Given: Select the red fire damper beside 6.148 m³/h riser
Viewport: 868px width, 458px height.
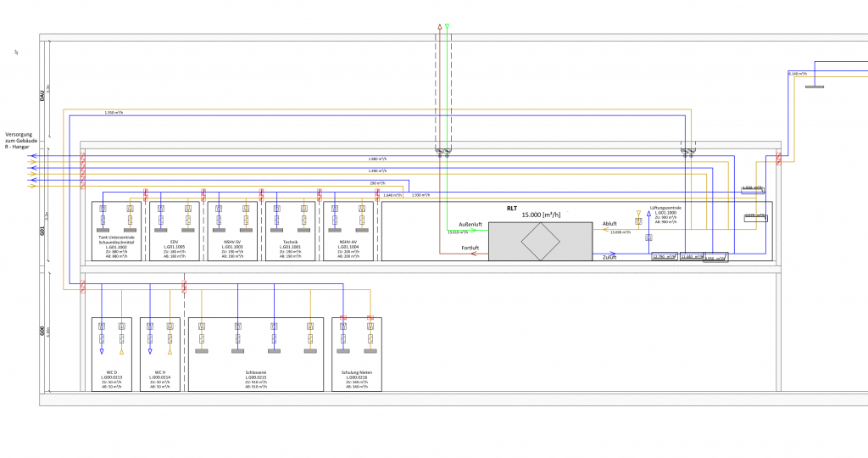Looking at the screenshot, I should tap(779, 159).
